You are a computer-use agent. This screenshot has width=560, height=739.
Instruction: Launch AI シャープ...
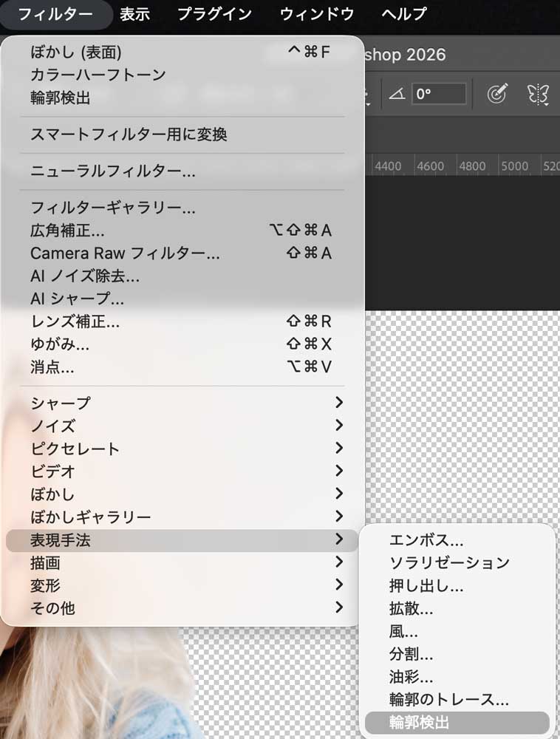click(x=182, y=299)
